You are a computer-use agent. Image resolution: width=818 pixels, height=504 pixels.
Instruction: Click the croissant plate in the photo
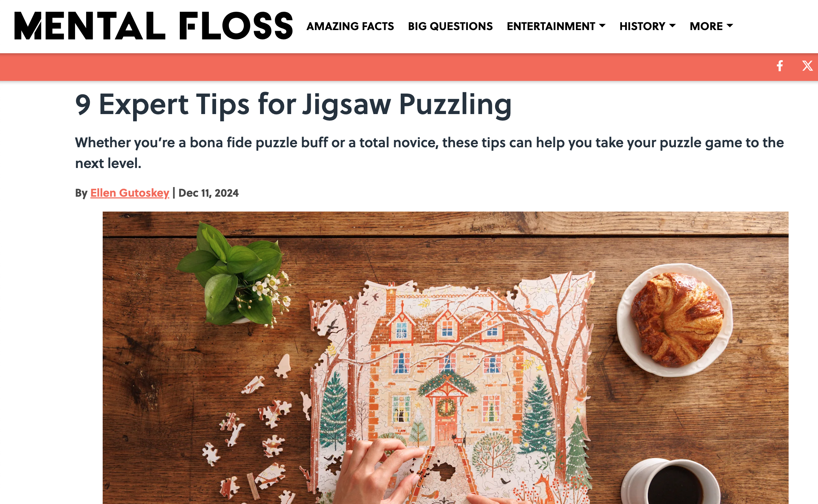click(675, 320)
